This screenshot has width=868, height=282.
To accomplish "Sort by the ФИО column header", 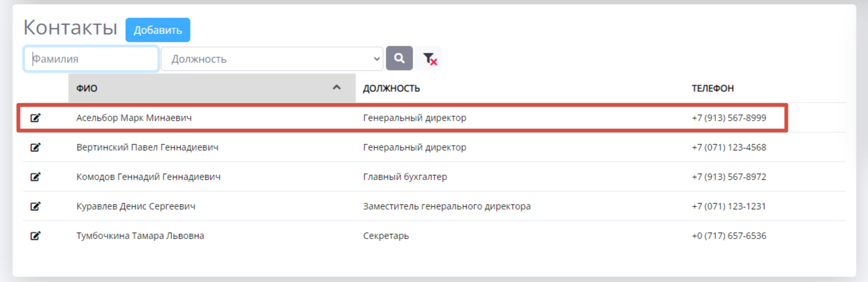I will click(87, 88).
